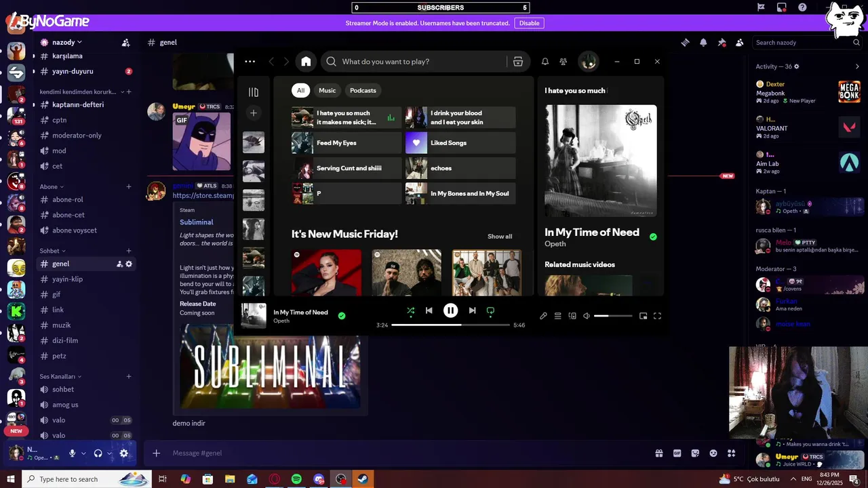Pause the playing Spotify track
Image resolution: width=868 pixels, height=488 pixels.
tap(450, 310)
